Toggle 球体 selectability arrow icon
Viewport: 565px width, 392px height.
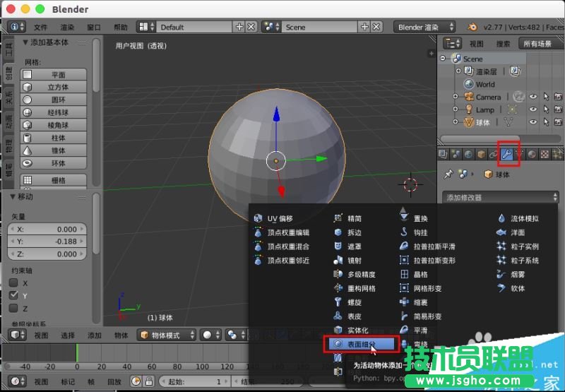546,121
